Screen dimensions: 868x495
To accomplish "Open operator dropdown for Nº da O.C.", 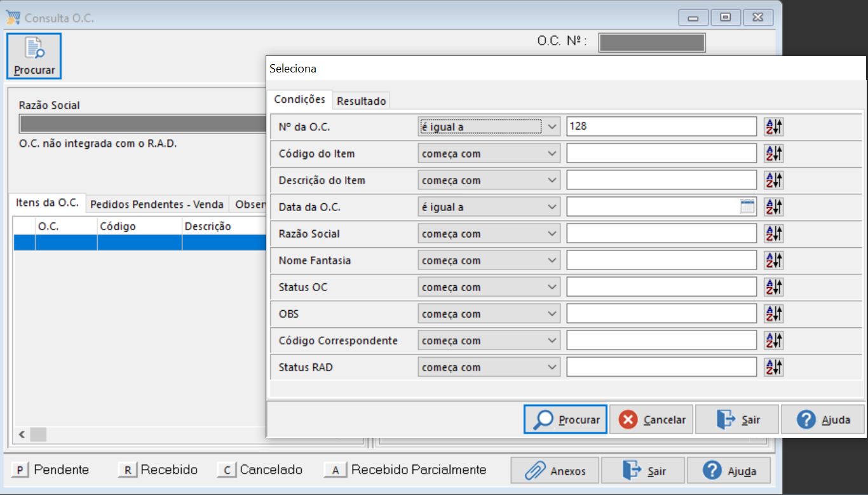I will (489, 126).
